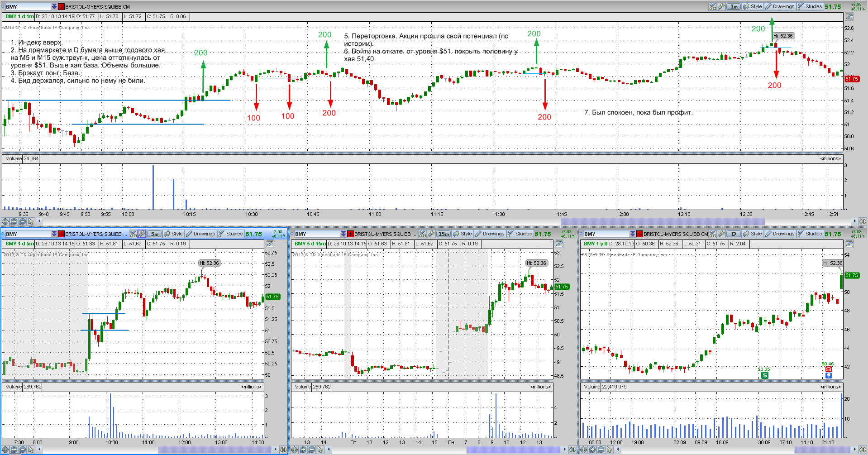This screenshot has width=868, height=455.
Task: Open Drawings menu in 5m chart
Action: click(x=200, y=234)
